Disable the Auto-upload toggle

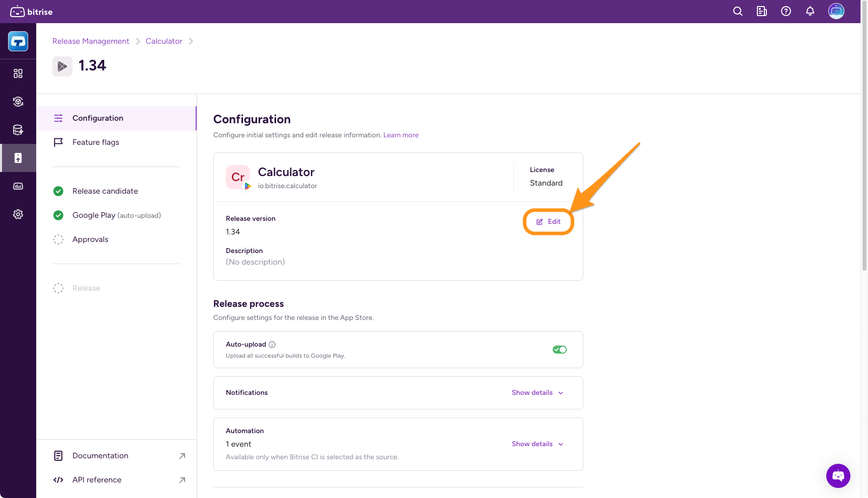[559, 350]
